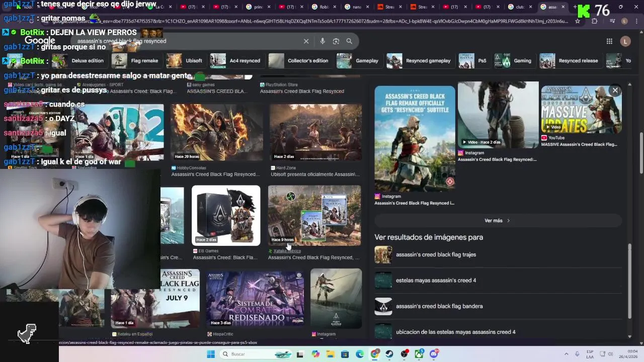Viewport: 644px width, 362px height.
Task: Open Microsoft Edge from taskbar
Action: (x=360, y=354)
